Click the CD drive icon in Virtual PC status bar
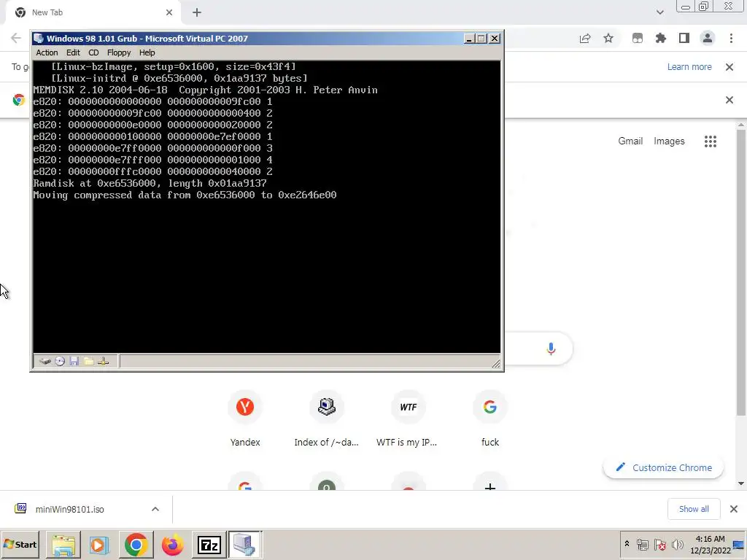This screenshot has height=560, width=747. [60, 362]
